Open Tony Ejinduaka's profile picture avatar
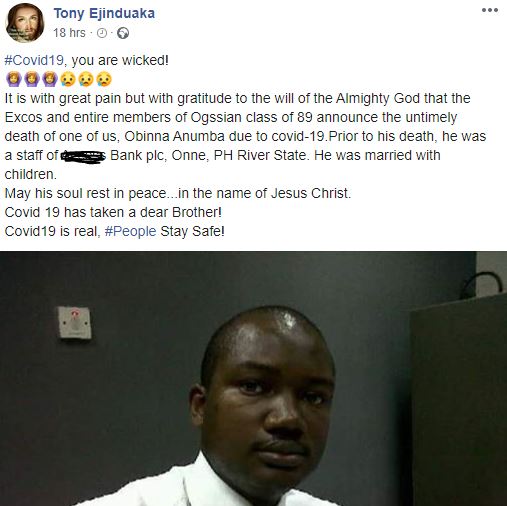The height and width of the screenshot is (506, 507). pyautogui.click(x=25, y=23)
